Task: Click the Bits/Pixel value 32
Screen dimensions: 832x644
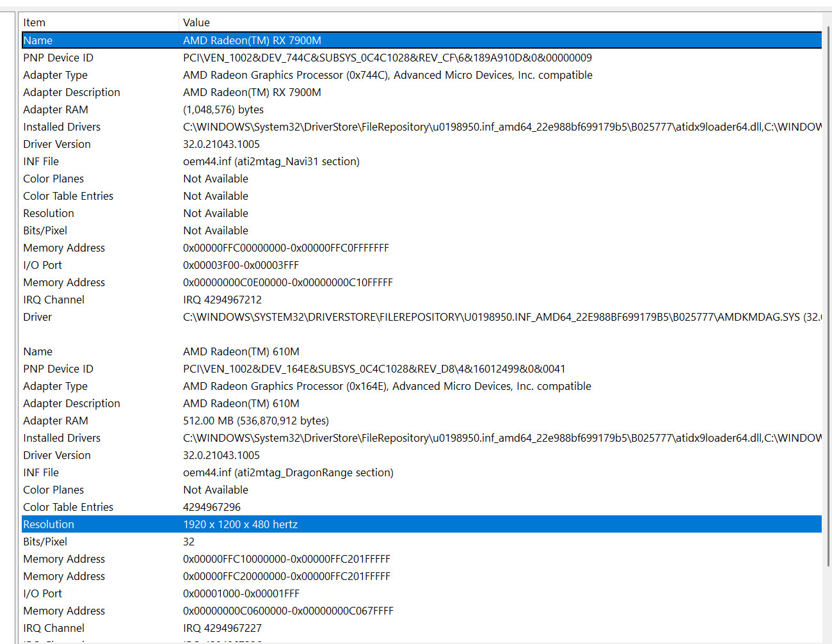Action: (x=189, y=542)
